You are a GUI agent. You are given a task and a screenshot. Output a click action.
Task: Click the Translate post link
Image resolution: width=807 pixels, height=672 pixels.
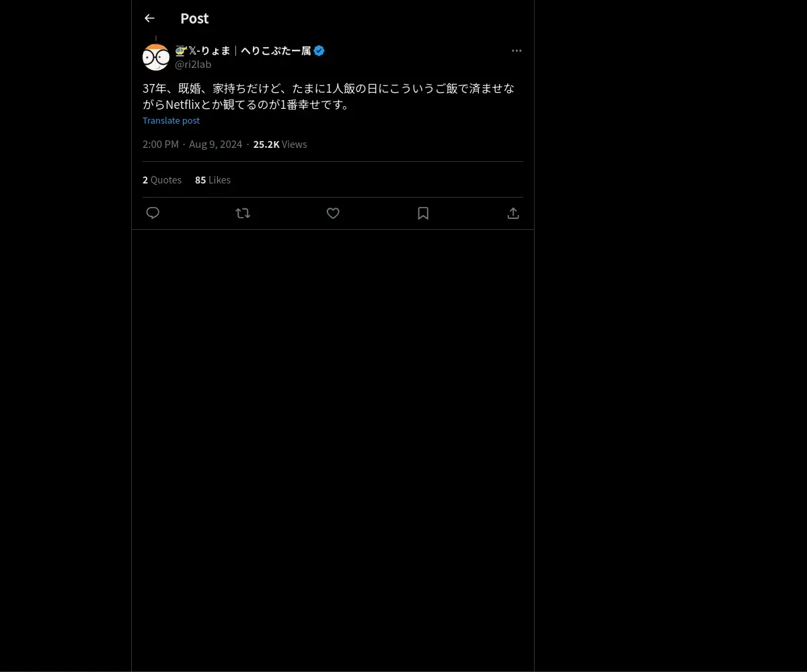(171, 120)
